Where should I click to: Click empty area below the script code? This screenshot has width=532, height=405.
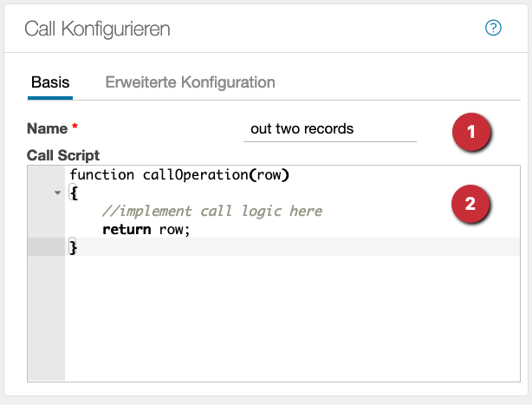(286, 321)
